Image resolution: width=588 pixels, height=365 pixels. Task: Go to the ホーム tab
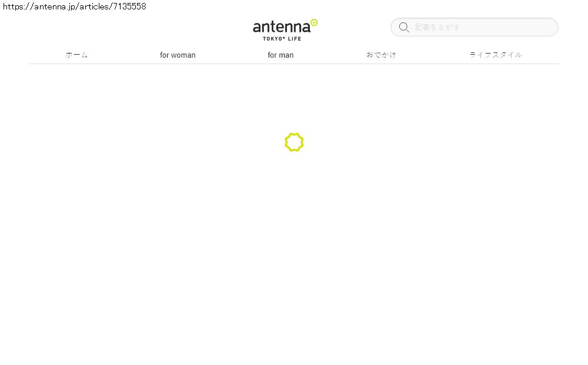(x=76, y=55)
